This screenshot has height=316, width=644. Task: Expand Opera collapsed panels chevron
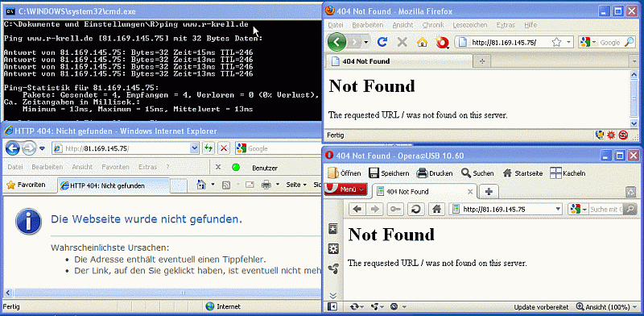[x=333, y=295]
